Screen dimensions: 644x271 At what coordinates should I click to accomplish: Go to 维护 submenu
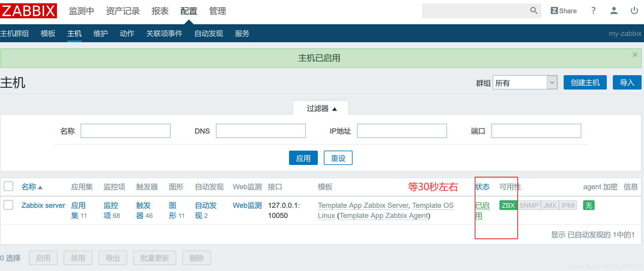(101, 33)
